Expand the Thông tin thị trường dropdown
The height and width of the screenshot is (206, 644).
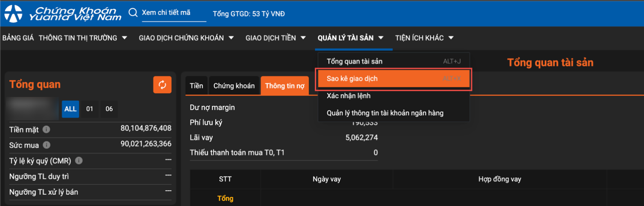[x=83, y=38]
